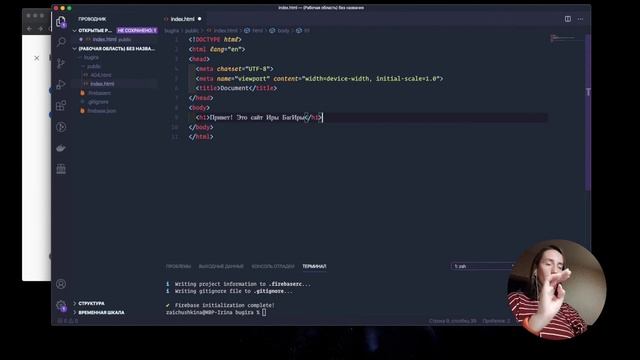This screenshot has height=360, width=640.
Task: Click the X button in the browser window behind
Action: 37,58
